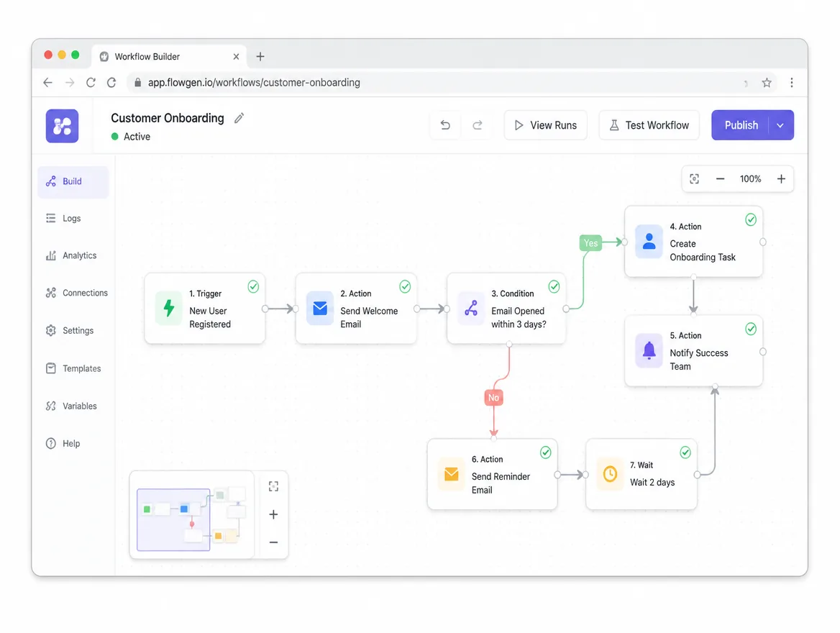Screen dimensions: 840x633
Task: Click the clock icon on the Wait 2 days node
Action: point(610,474)
